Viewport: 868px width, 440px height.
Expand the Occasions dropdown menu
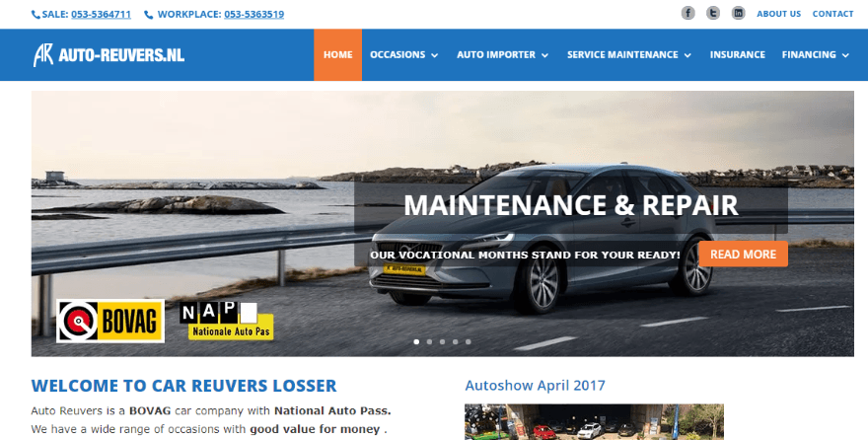coord(404,55)
